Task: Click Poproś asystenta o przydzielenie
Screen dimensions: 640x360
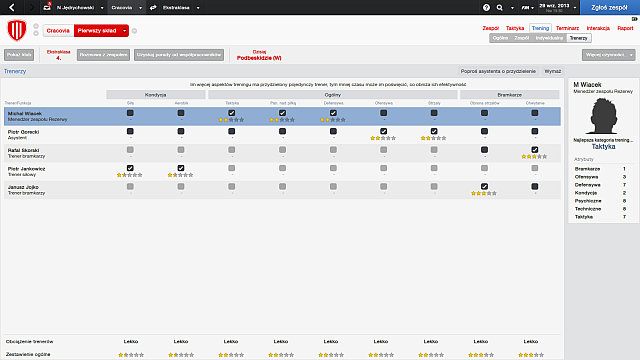Action: point(498,71)
